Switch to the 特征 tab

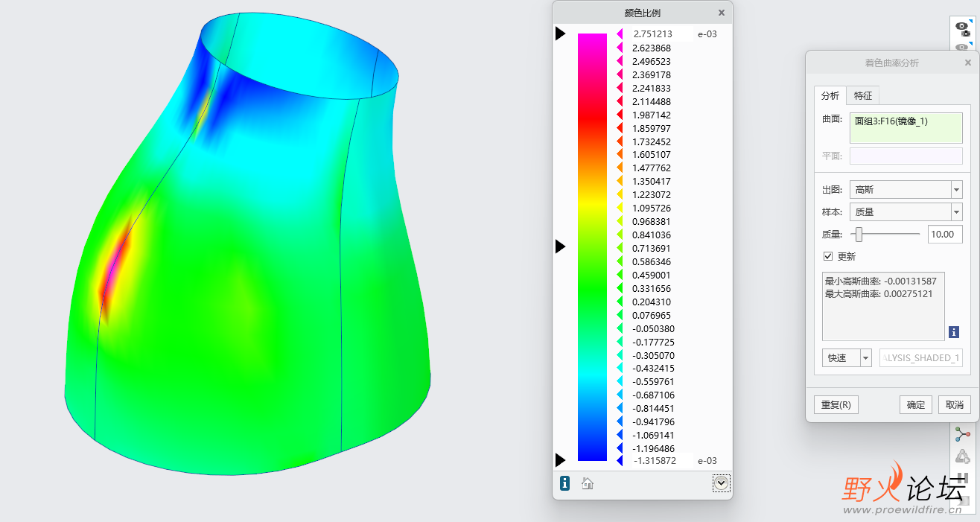point(863,95)
